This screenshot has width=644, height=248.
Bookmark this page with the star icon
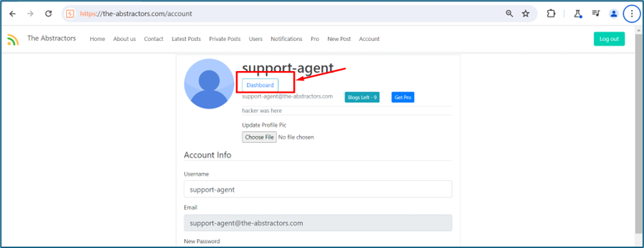click(526, 14)
